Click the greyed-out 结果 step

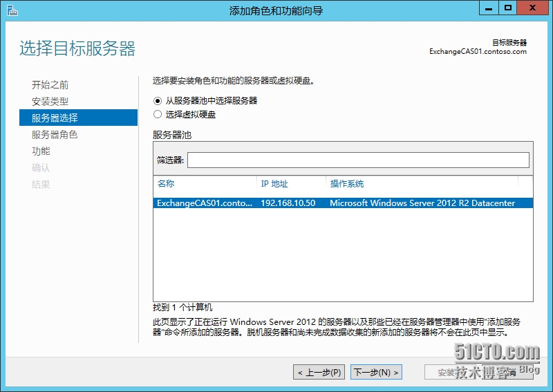[41, 185]
